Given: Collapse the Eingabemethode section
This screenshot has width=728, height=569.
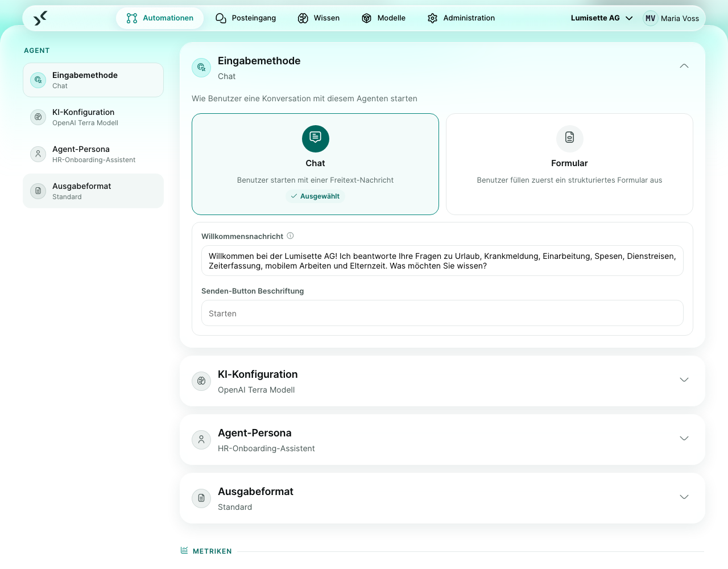Looking at the screenshot, I should point(684,66).
